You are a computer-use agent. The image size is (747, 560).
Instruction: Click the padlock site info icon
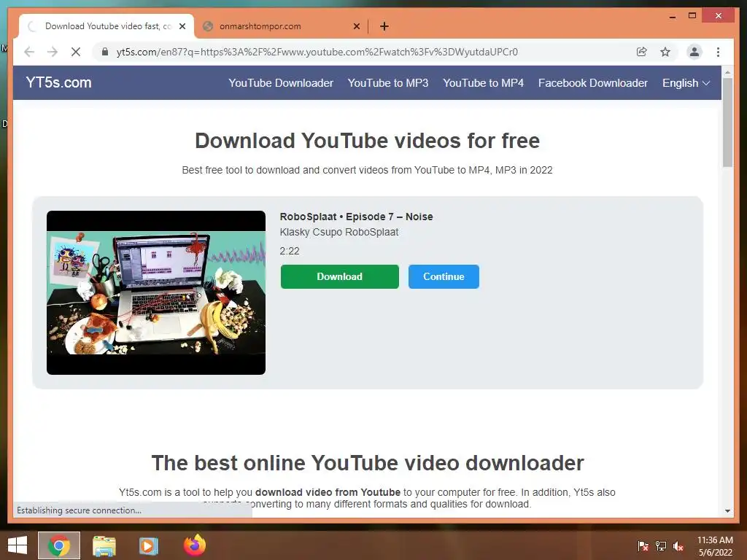[105, 52]
